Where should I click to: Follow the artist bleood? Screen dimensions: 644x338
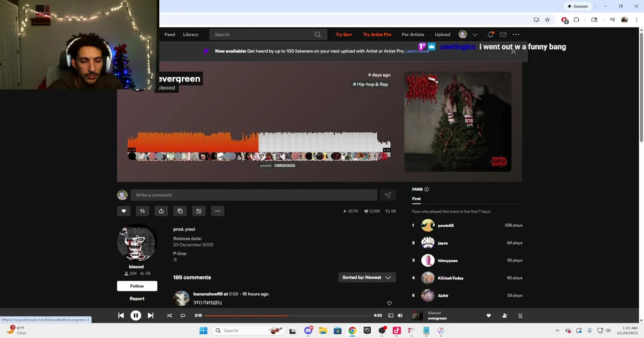137,286
